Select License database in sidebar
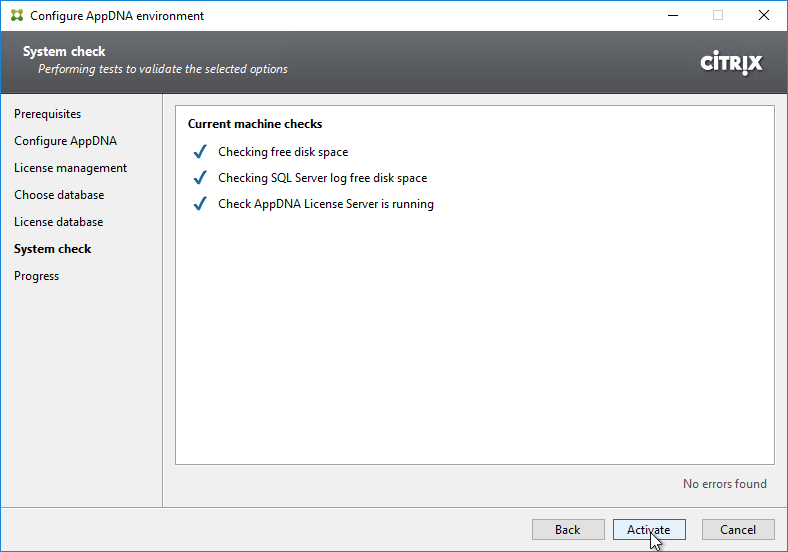Screen dimensions: 788x552 click(58, 222)
